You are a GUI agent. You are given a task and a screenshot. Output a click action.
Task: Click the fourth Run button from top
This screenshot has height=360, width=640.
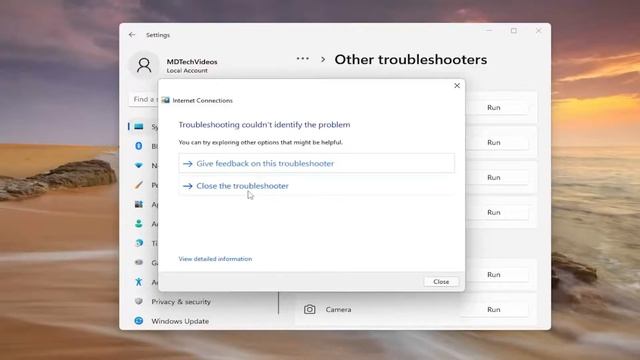tap(493, 212)
